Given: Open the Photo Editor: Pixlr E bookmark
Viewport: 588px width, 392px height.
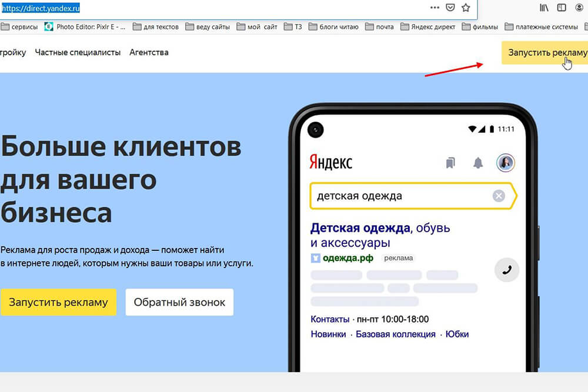Looking at the screenshot, I should [x=85, y=26].
